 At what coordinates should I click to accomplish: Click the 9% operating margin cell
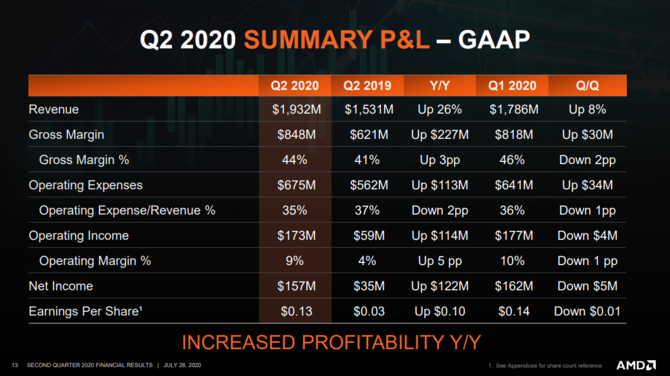tap(294, 261)
